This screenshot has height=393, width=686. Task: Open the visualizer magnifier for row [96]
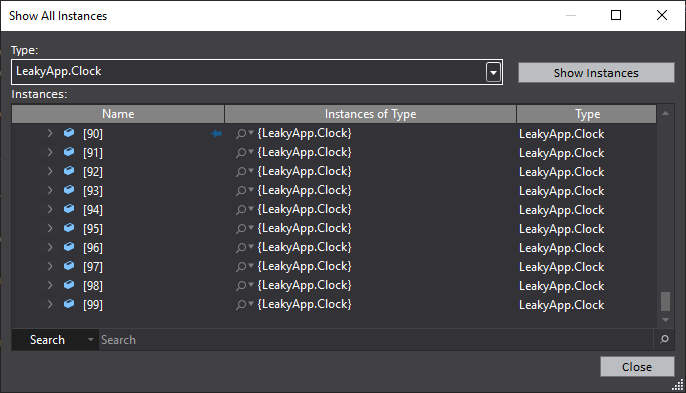[x=241, y=248]
